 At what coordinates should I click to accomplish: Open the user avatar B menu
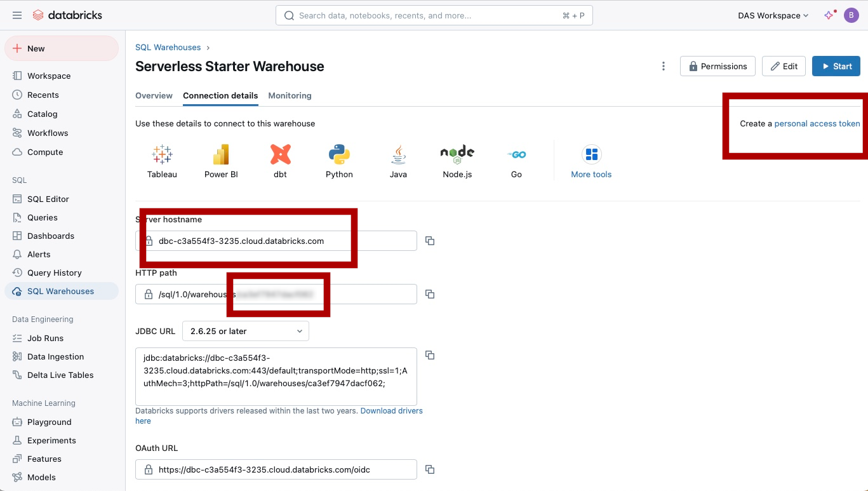[x=851, y=15]
